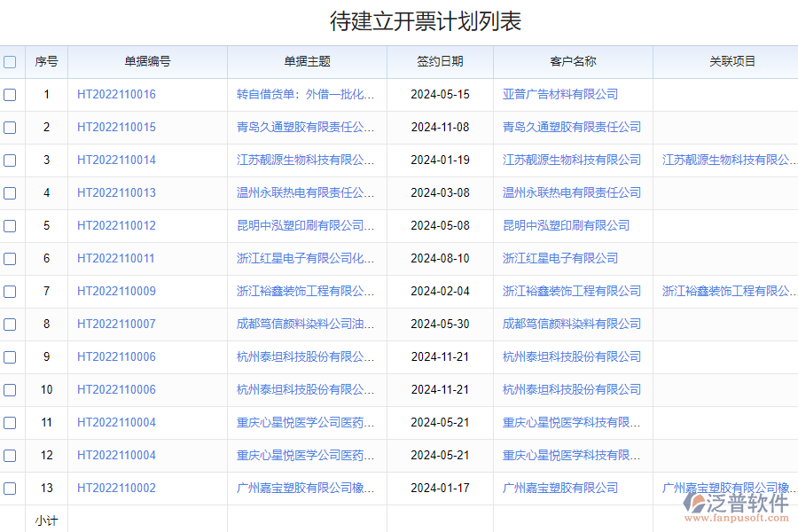Check the checkbox for row 1
798x532 pixels.
click(x=10, y=94)
